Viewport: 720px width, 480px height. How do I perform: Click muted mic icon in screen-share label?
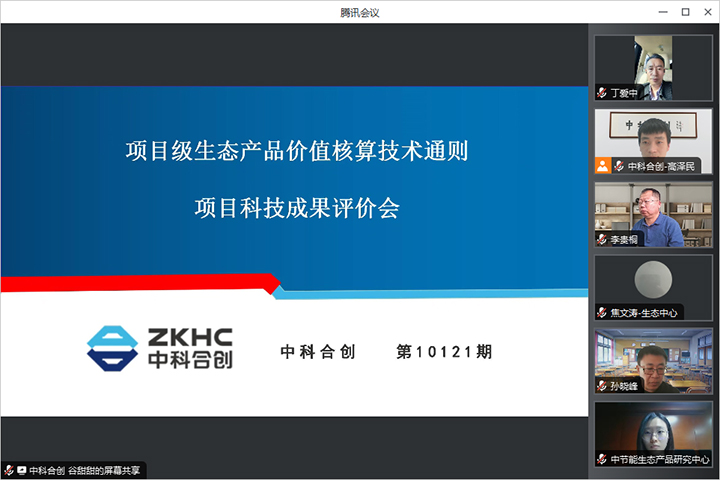9,470
